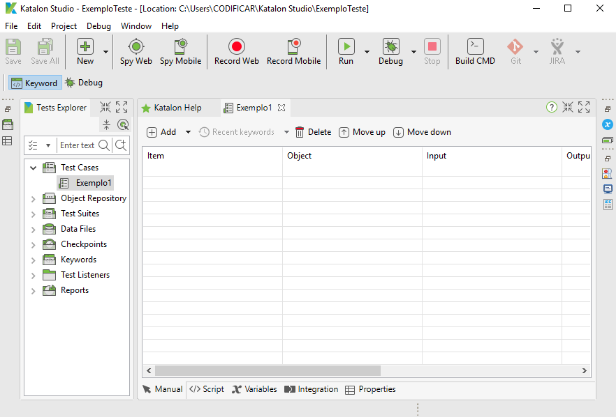616x417 pixels.
Task: Open the Debug toolbar dropdown arrow
Action: (414, 51)
